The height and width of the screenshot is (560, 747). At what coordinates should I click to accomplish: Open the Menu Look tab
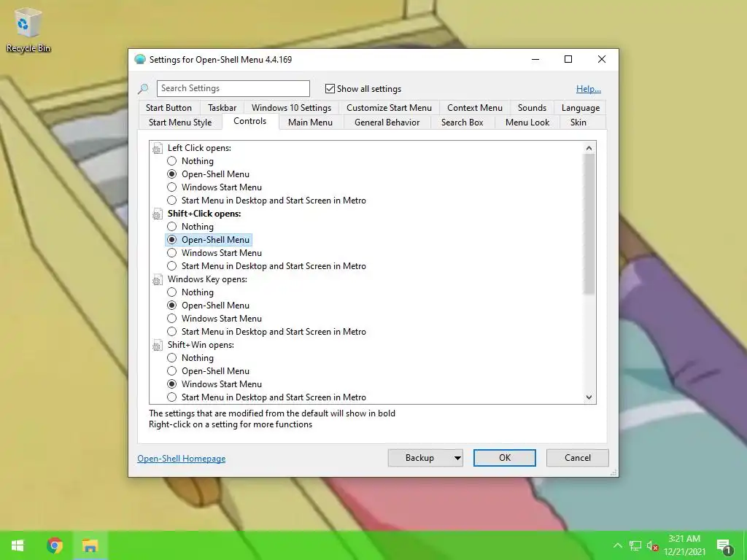click(x=527, y=122)
